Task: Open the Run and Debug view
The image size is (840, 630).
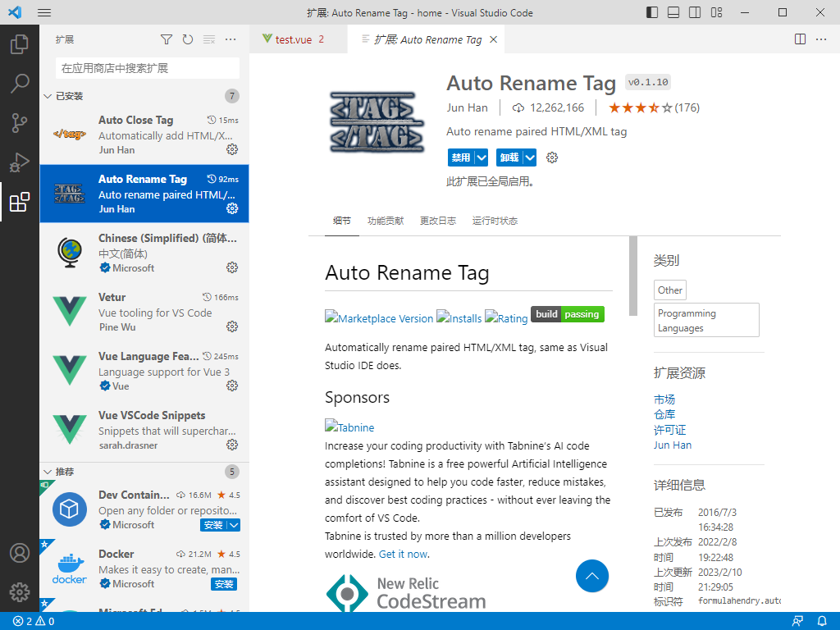Action: tap(20, 162)
